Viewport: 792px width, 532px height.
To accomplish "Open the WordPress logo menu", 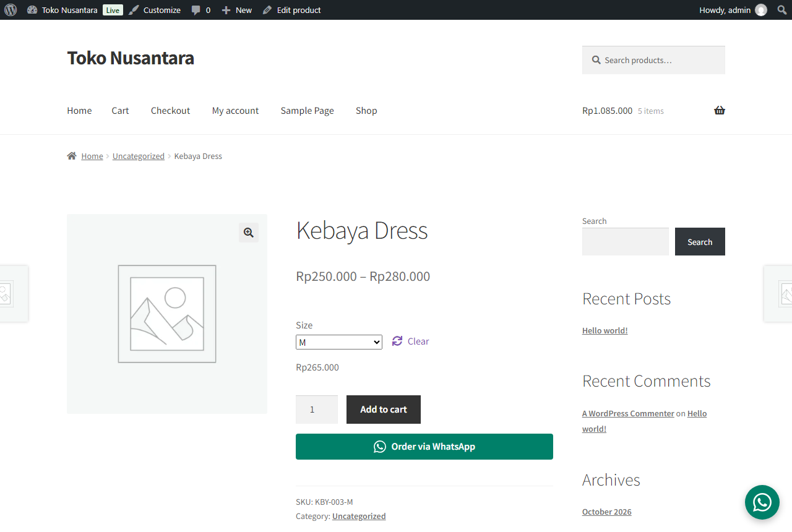I will click(x=11, y=10).
